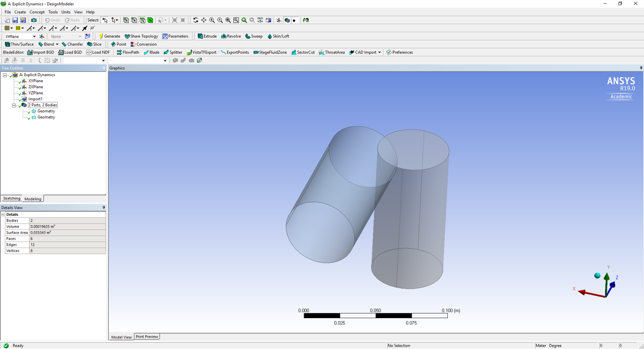Select the Revolve tool
The image size is (644, 349).
(x=231, y=36)
